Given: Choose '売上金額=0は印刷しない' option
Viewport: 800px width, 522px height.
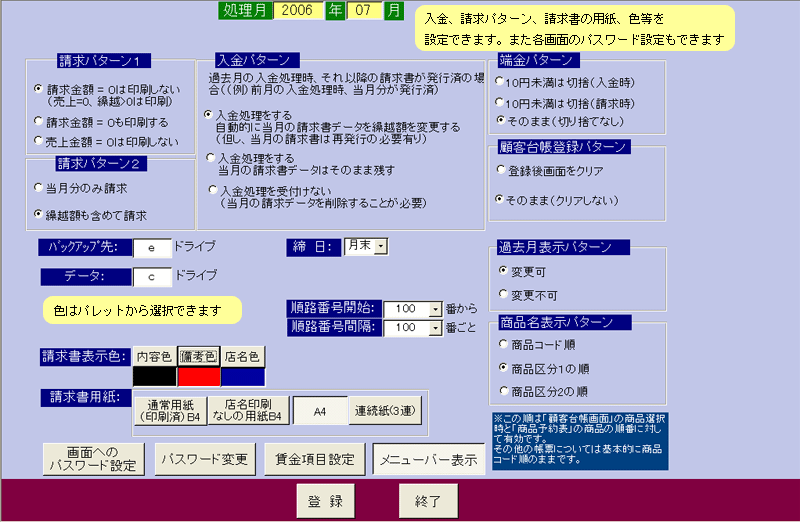Looking at the screenshot, I should [38, 140].
